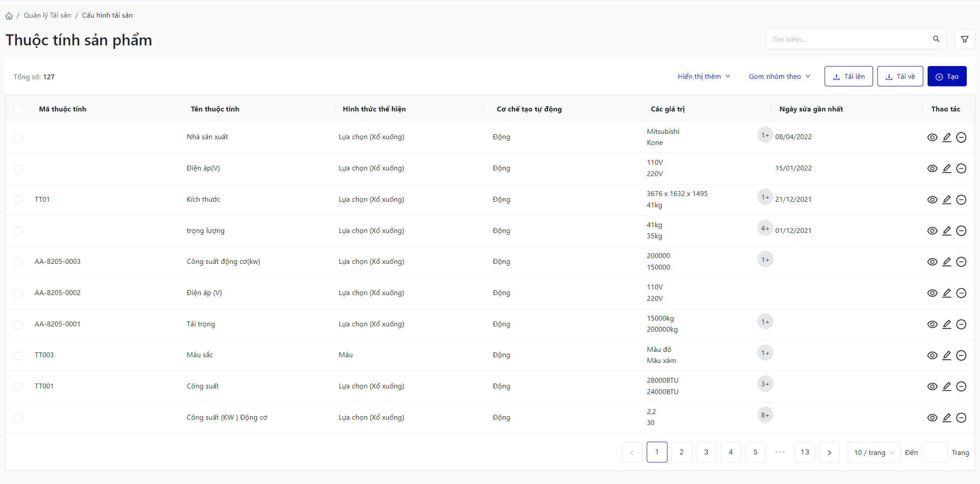Click the home breadcrumb icon
980x484 pixels.
(9, 16)
